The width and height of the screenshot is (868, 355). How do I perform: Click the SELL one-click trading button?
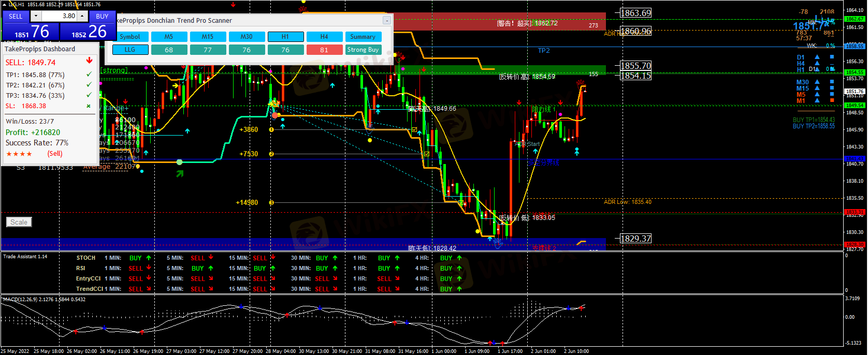16,16
